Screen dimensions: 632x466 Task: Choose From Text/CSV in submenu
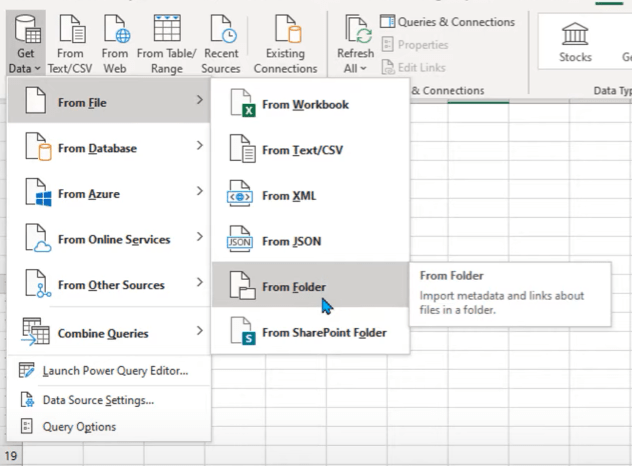coord(310,150)
